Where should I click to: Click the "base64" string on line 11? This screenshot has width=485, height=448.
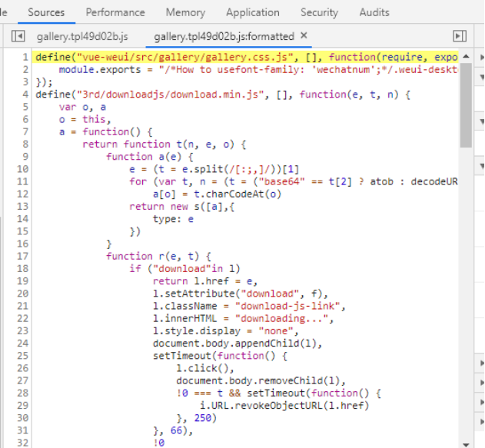point(282,181)
